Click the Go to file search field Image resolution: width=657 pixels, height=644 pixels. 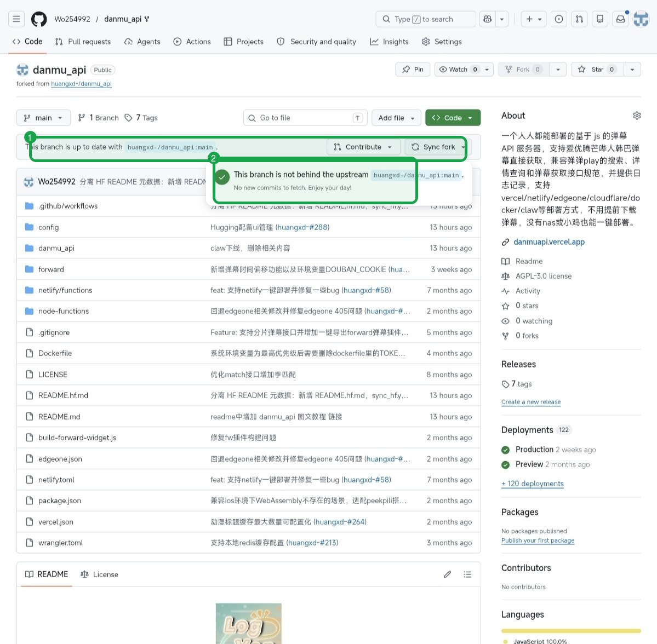[305, 118]
